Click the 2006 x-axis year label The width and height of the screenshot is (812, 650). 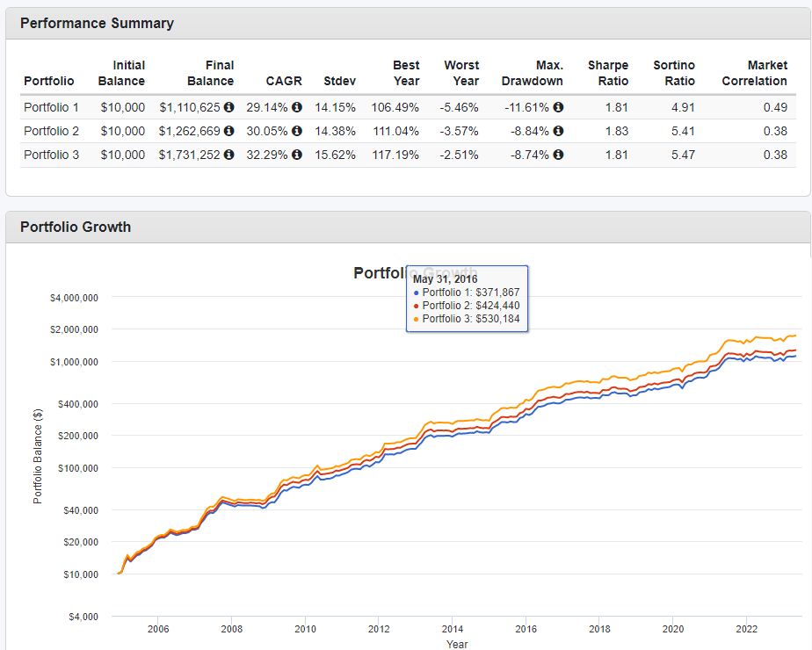click(158, 629)
